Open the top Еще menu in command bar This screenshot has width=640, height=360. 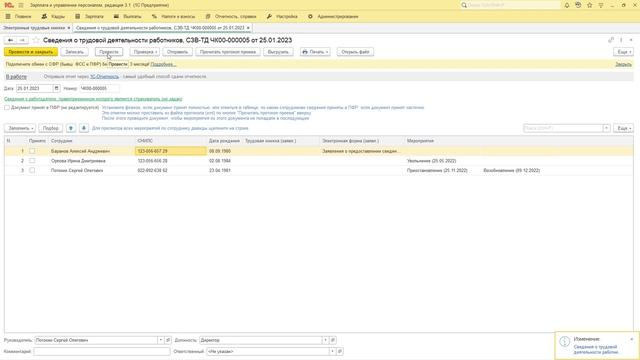(x=624, y=52)
